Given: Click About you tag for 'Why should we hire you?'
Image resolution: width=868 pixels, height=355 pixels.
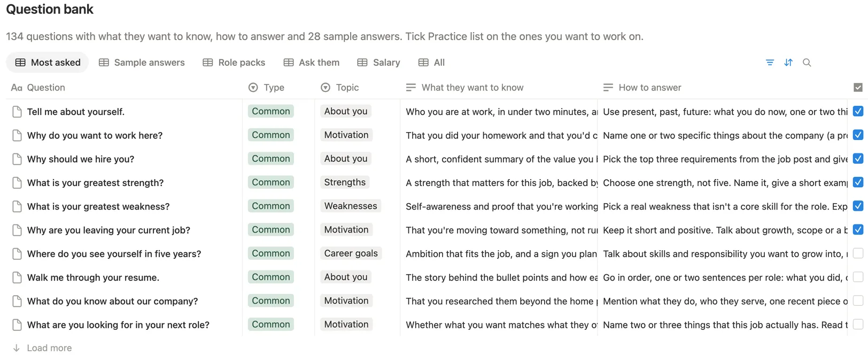Looking at the screenshot, I should [x=346, y=158].
